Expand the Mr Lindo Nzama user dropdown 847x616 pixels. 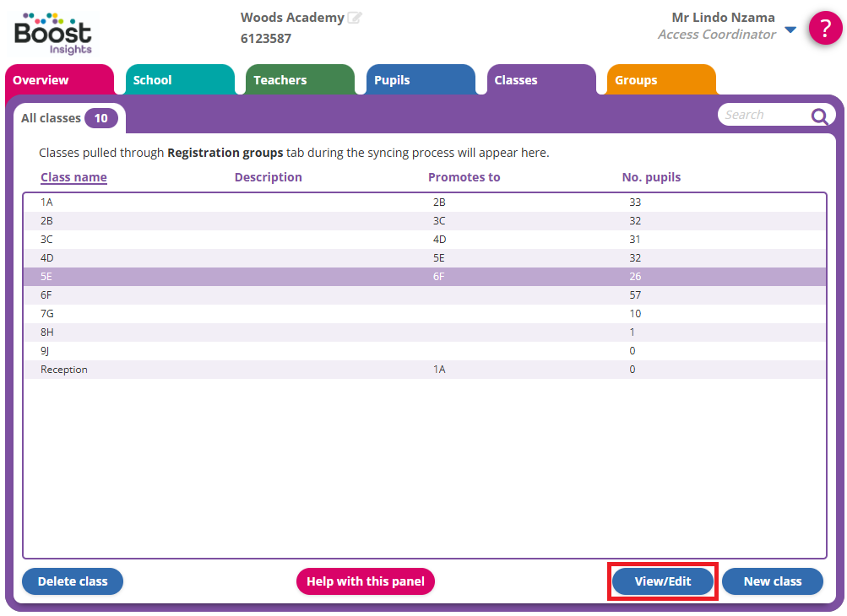point(790,30)
